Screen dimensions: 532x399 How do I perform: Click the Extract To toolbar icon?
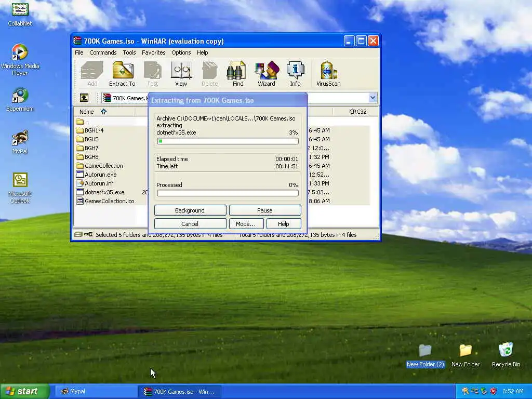(x=122, y=74)
